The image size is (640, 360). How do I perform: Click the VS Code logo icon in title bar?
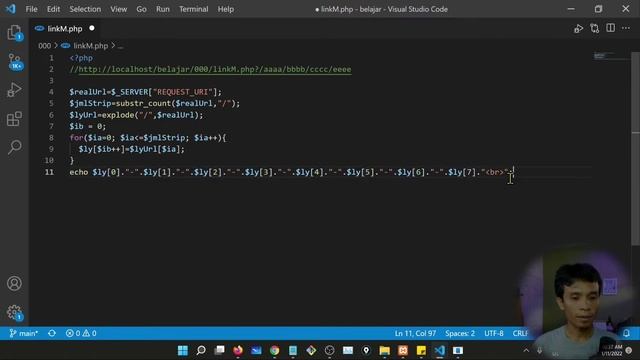click(11, 9)
